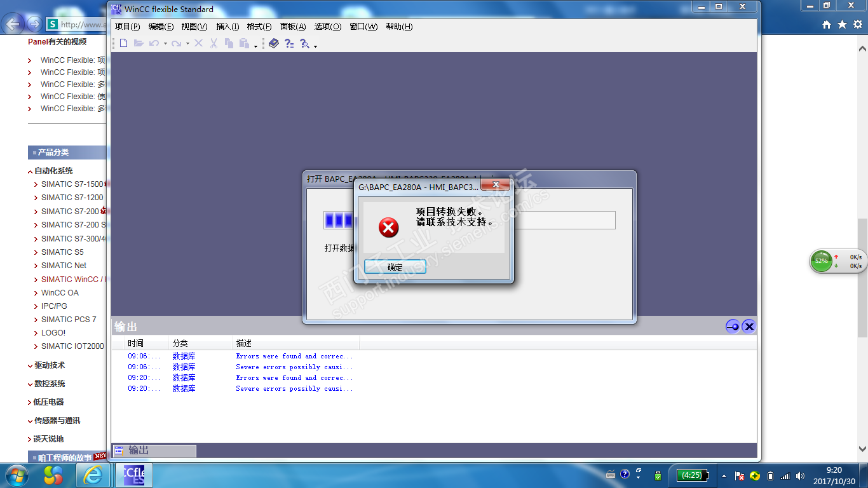
Task: Click the Delete X toolbar icon
Action: coord(198,43)
